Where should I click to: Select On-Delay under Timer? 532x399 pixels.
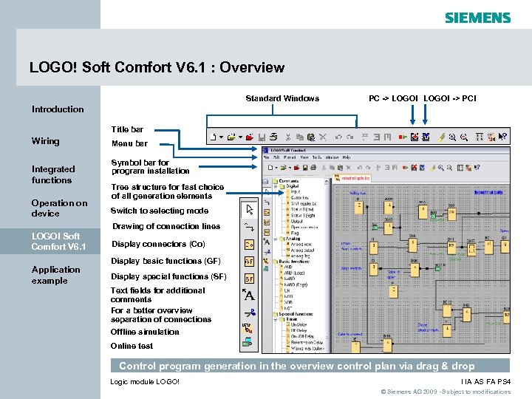pyautogui.click(x=299, y=324)
